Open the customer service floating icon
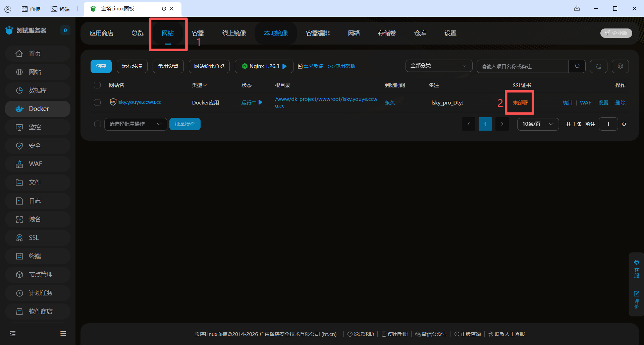 coord(636,268)
